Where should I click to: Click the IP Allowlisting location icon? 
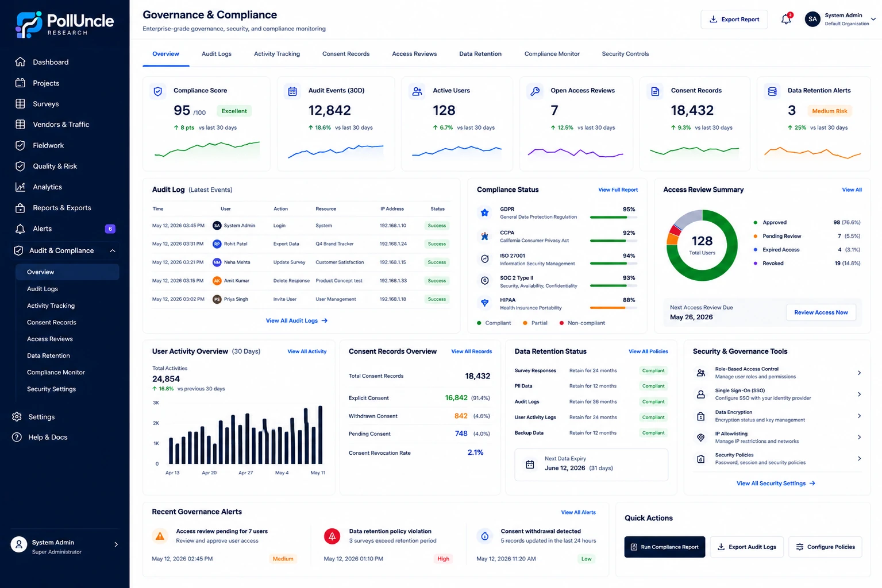click(701, 438)
